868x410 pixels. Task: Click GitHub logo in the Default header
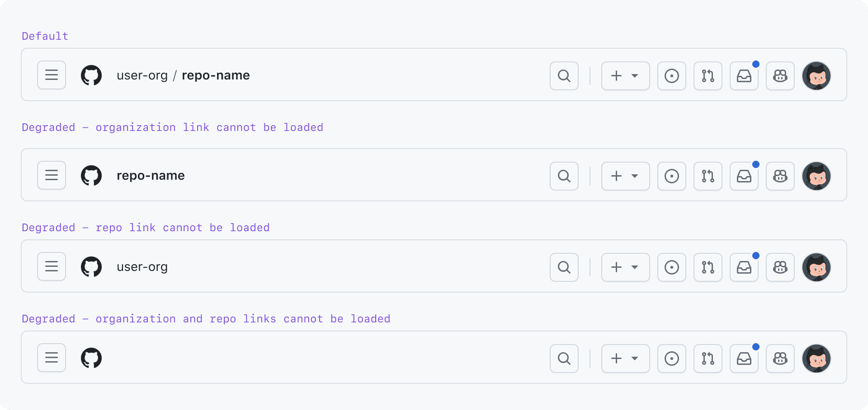pos(91,75)
